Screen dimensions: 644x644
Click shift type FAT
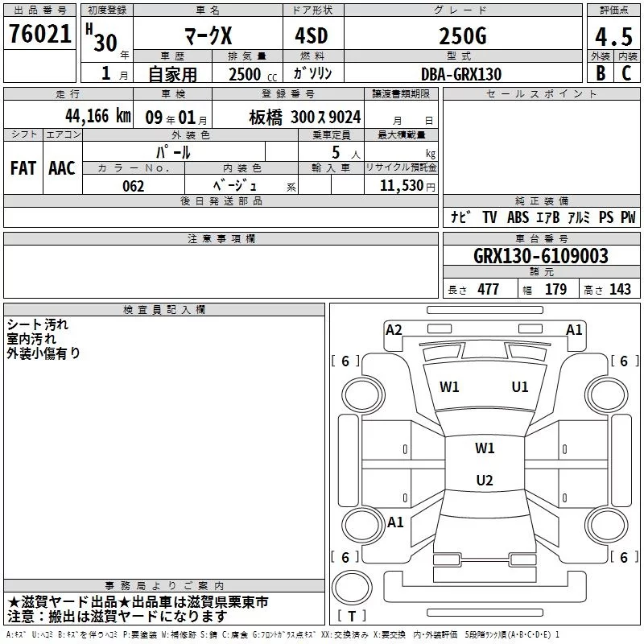[23, 168]
